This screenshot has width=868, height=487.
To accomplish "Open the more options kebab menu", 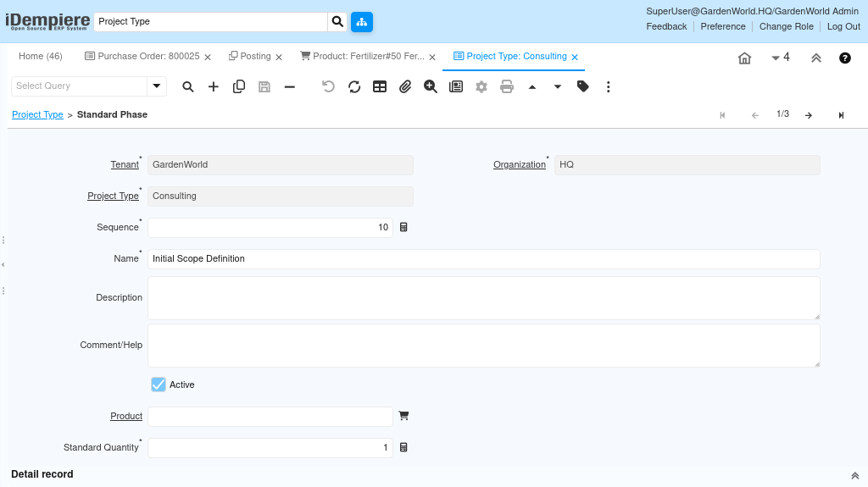I will pos(609,86).
